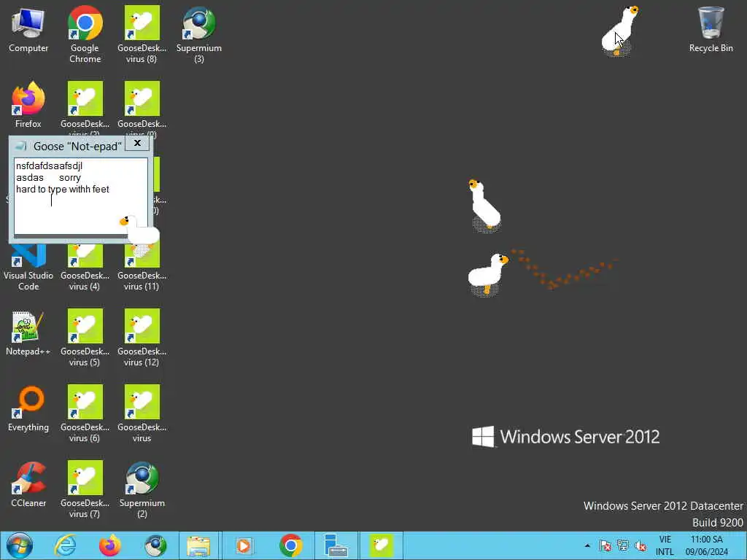
Task: Switch to the running Goose app in taskbar
Action: click(x=381, y=545)
